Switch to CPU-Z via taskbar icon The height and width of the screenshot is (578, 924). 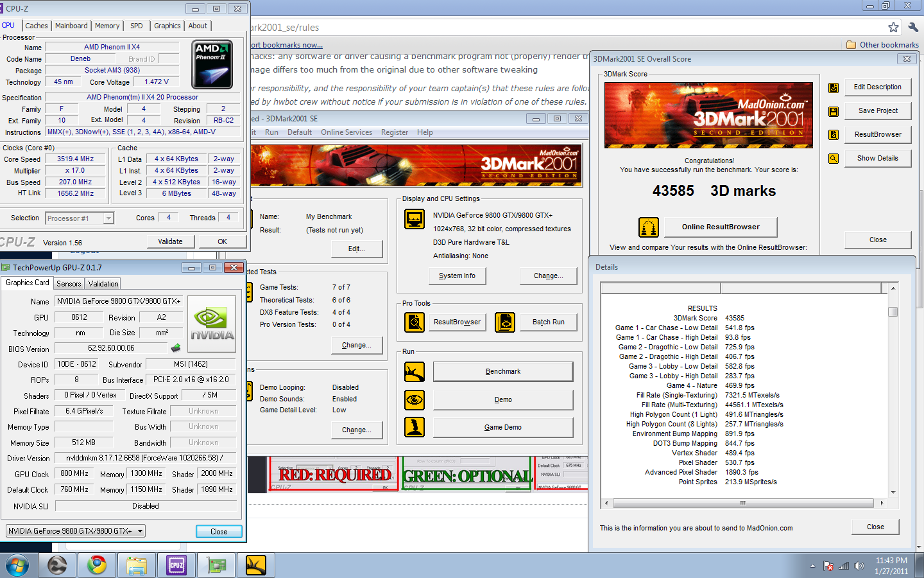(x=176, y=565)
